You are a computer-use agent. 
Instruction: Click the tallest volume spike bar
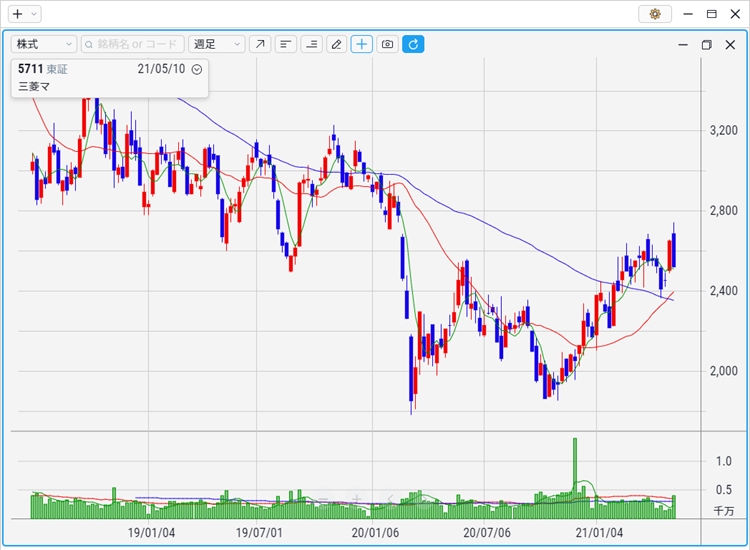pos(575,478)
